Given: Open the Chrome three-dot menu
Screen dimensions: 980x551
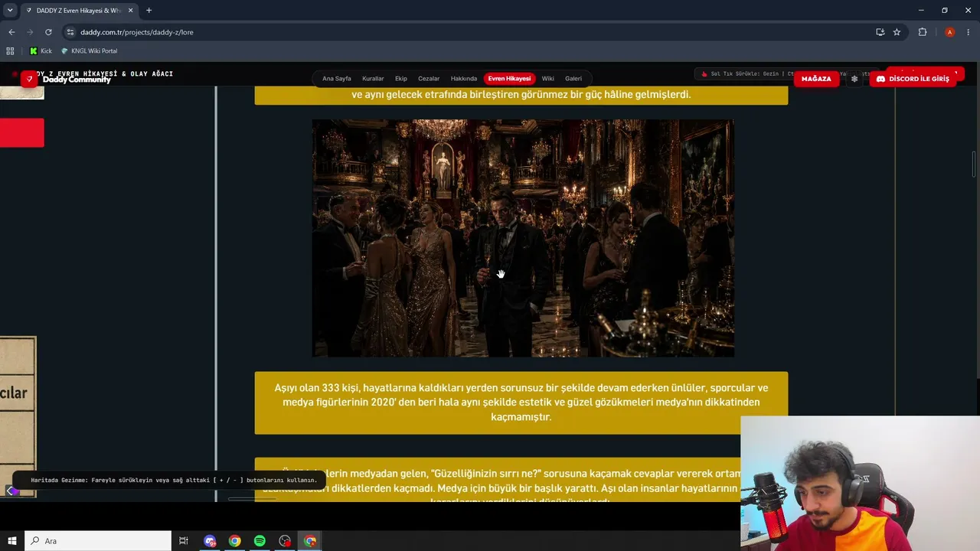Looking at the screenshot, I should pos(969,32).
